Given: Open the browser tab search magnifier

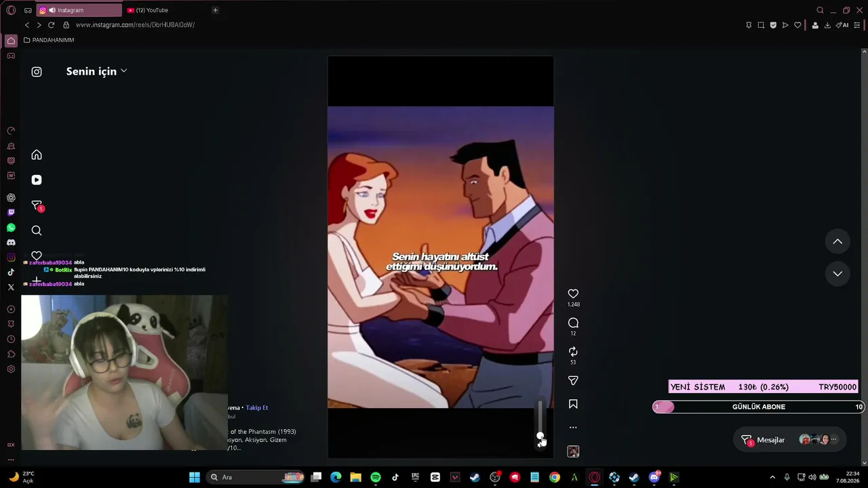Looking at the screenshot, I should tap(820, 10).
